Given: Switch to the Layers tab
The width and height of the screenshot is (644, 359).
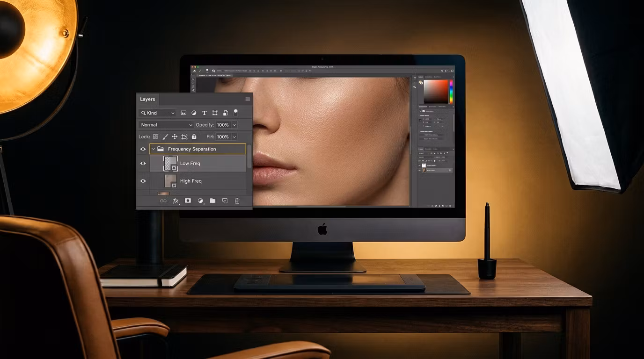Looking at the screenshot, I should point(147,99).
